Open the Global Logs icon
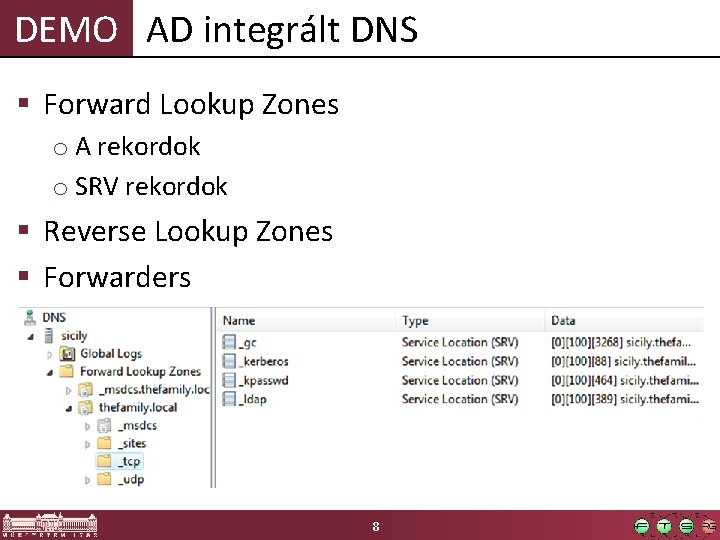The width and height of the screenshot is (720, 540). [x=68, y=354]
